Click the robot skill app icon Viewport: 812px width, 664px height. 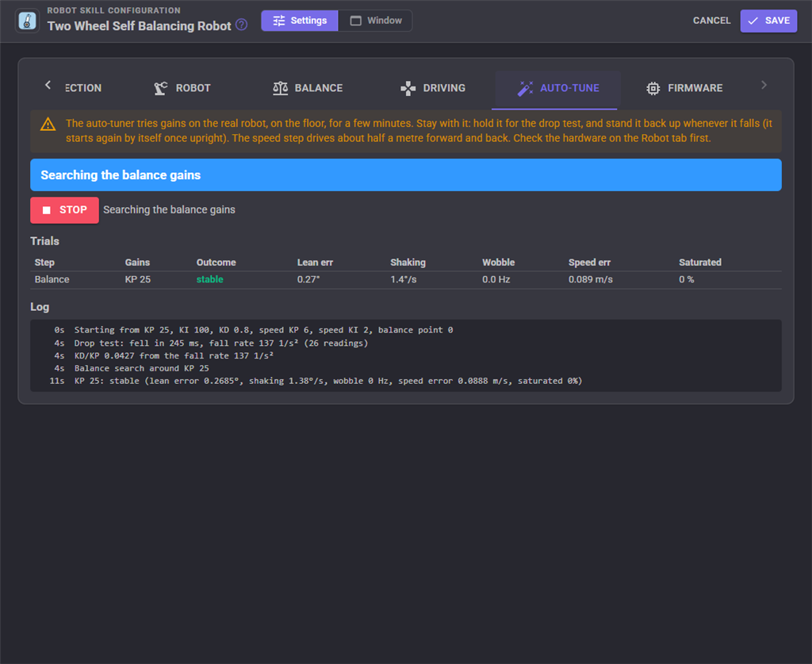coord(28,21)
